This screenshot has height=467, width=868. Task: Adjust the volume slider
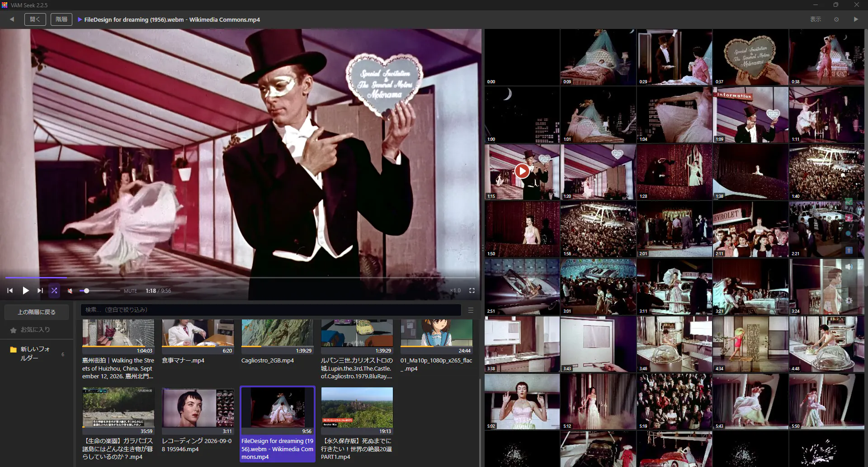pyautogui.click(x=99, y=291)
